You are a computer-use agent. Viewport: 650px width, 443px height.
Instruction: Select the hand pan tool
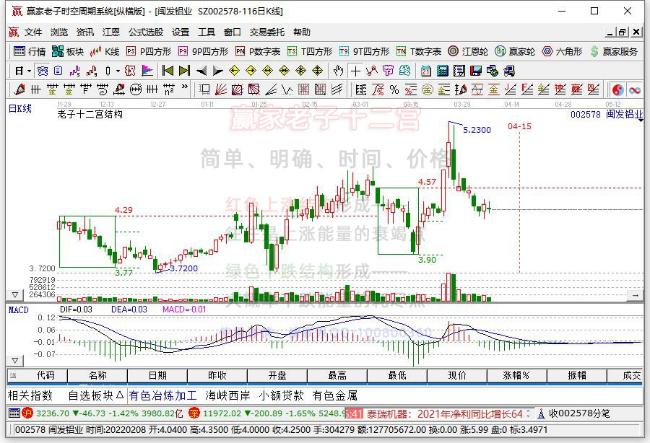pyautogui.click(x=339, y=71)
